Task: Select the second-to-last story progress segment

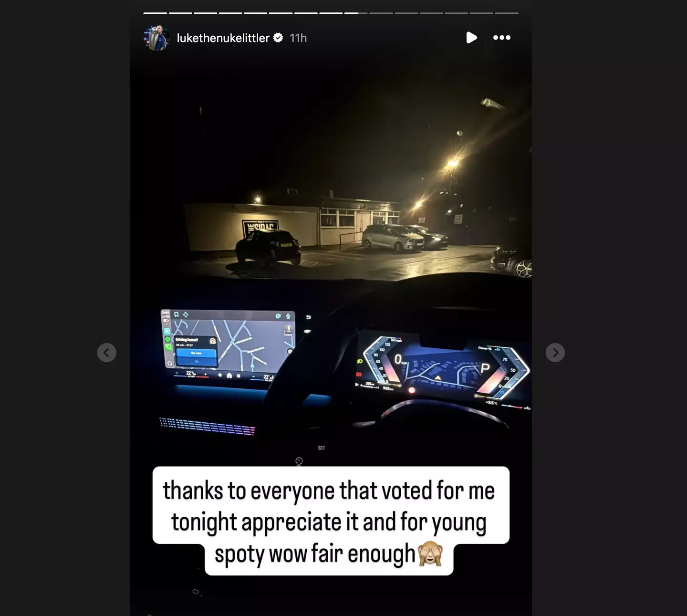Action: click(481, 13)
